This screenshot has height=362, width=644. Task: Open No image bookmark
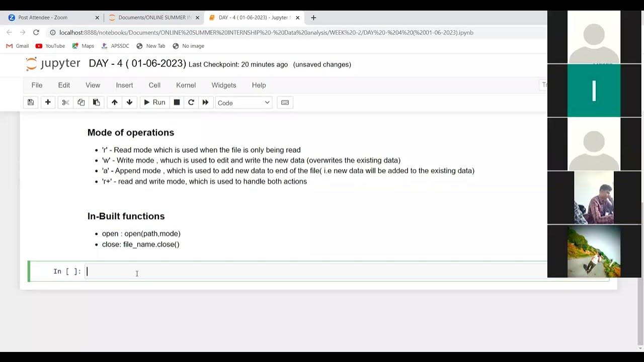coord(188,46)
